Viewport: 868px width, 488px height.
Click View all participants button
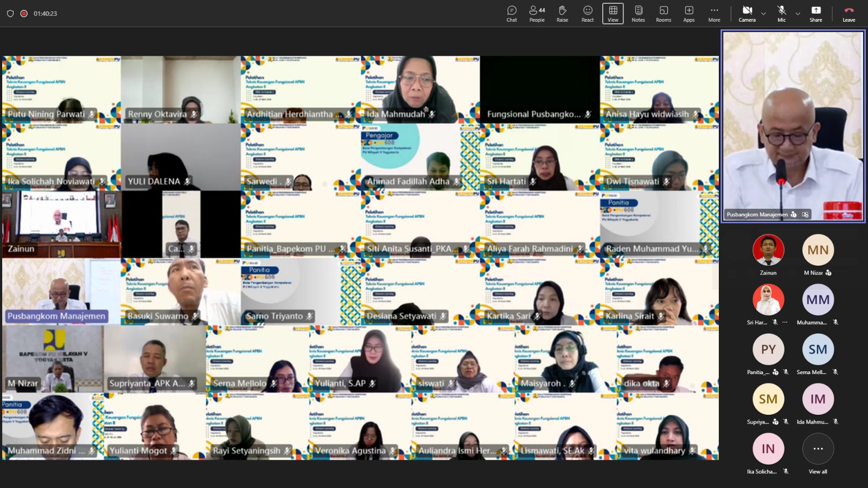point(818,453)
